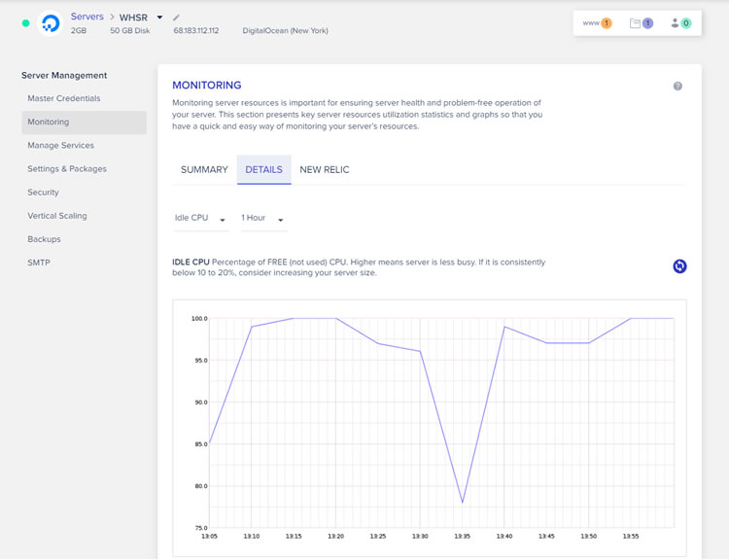Open the Security section
The width and height of the screenshot is (729, 560).
[x=43, y=192]
